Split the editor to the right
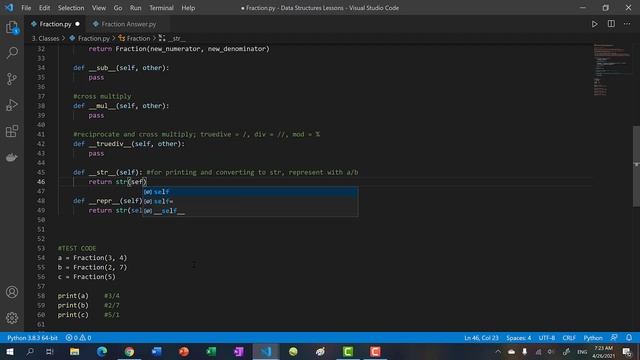640x360 pixels. pyautogui.click(x=611, y=24)
